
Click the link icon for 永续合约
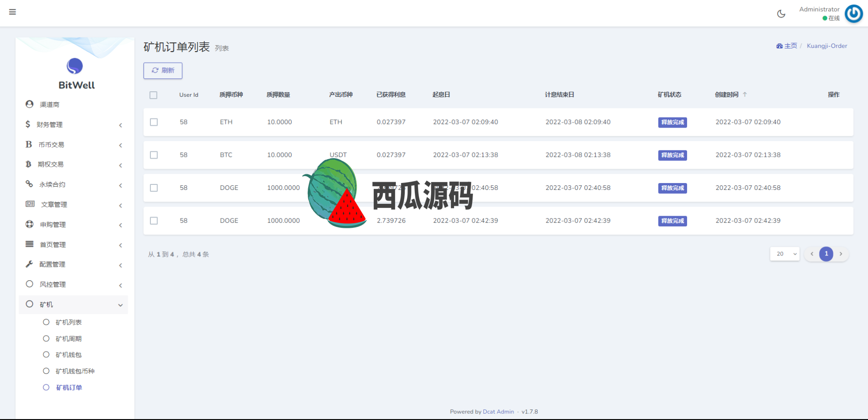(x=29, y=184)
